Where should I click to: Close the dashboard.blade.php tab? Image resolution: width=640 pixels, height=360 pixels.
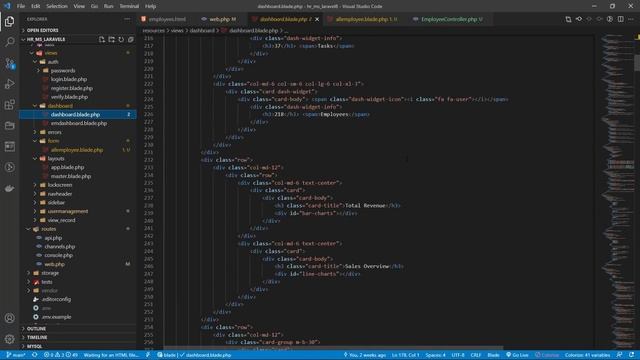(x=317, y=19)
